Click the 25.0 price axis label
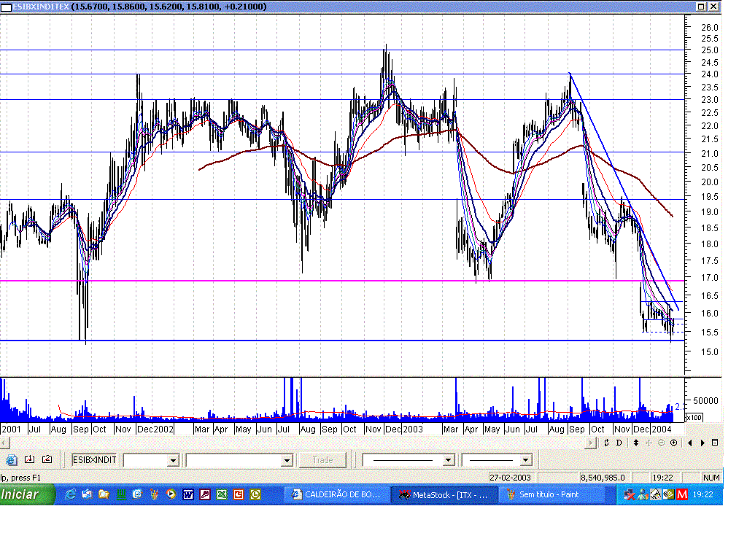 pos(710,50)
